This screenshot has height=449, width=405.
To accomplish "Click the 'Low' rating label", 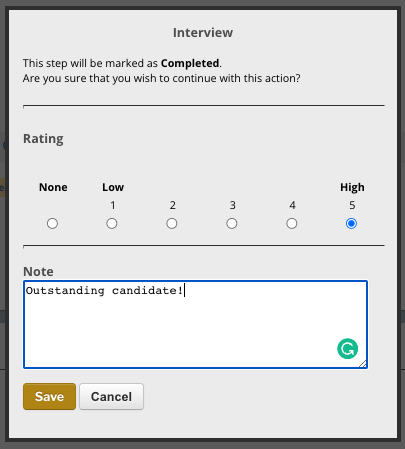I will (113, 187).
